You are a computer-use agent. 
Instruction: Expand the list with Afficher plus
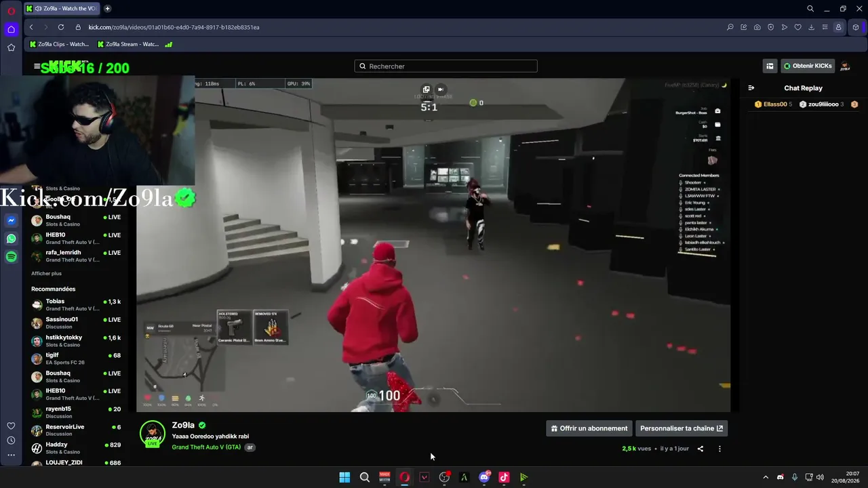(x=46, y=273)
